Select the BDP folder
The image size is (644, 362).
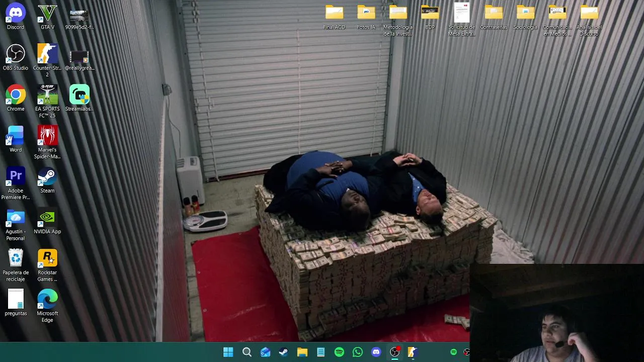430,17
